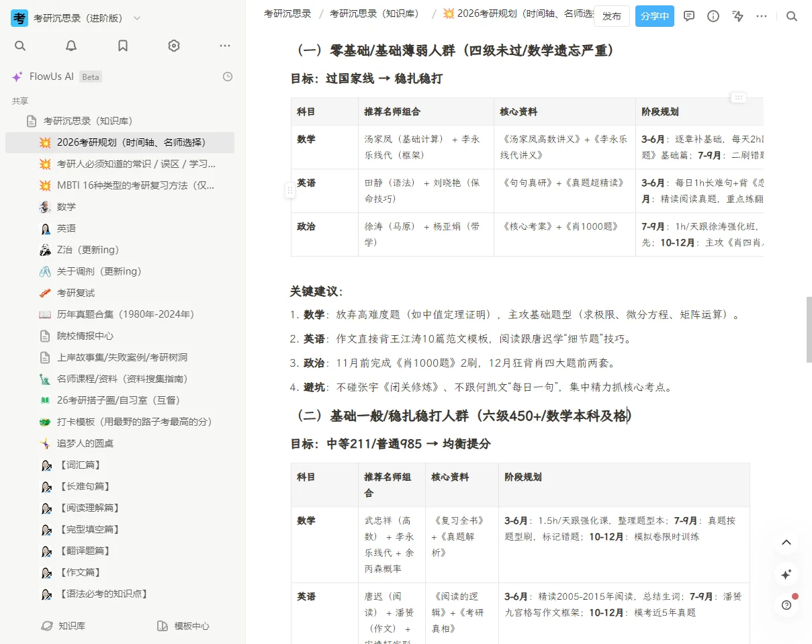
Task: Click table cell 《核心考案》+《肖1000题》
Action: (565, 234)
